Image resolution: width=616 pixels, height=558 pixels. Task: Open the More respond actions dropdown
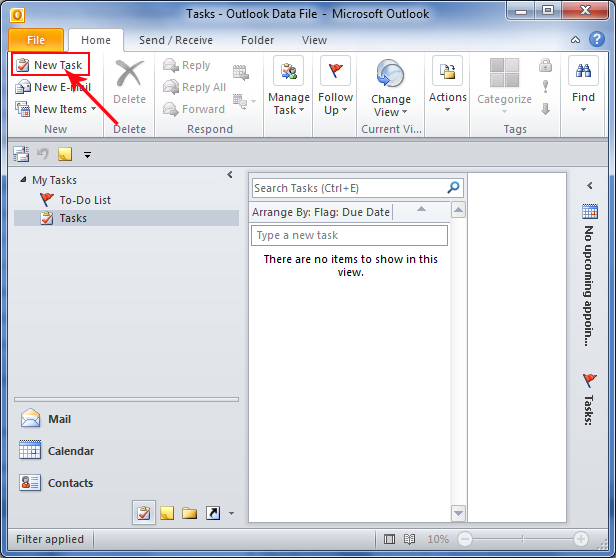pos(244,101)
